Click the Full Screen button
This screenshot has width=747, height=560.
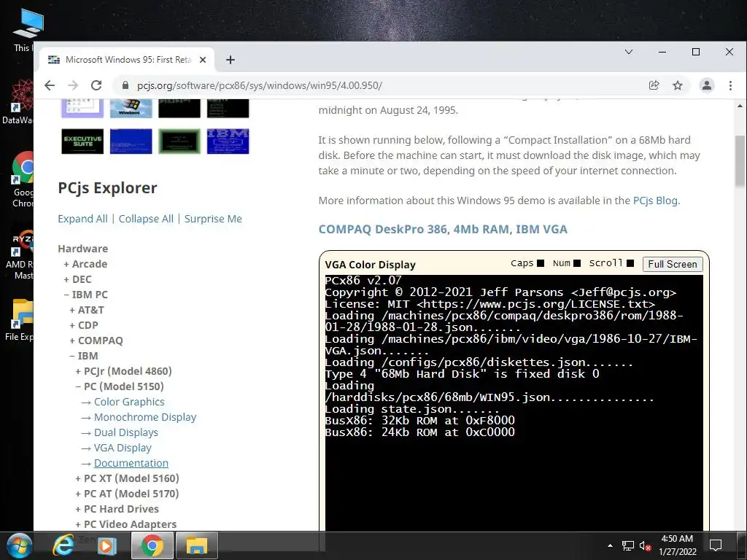tap(672, 264)
